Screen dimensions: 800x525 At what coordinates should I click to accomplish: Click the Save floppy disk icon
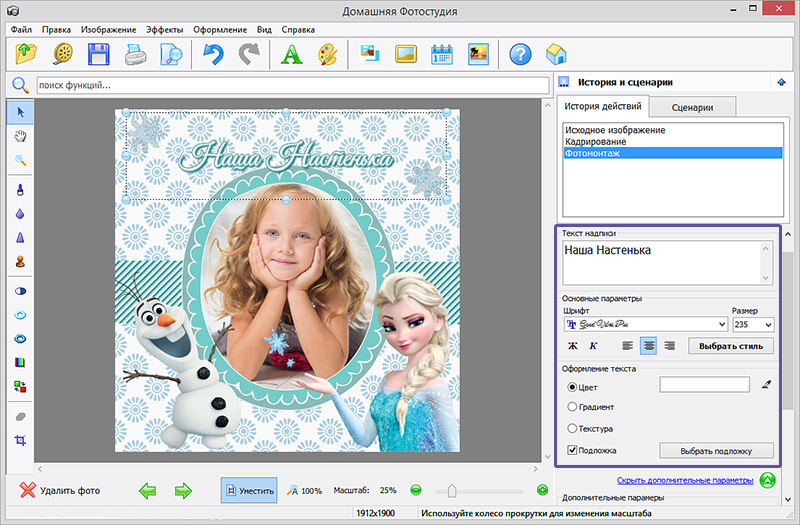click(x=99, y=54)
